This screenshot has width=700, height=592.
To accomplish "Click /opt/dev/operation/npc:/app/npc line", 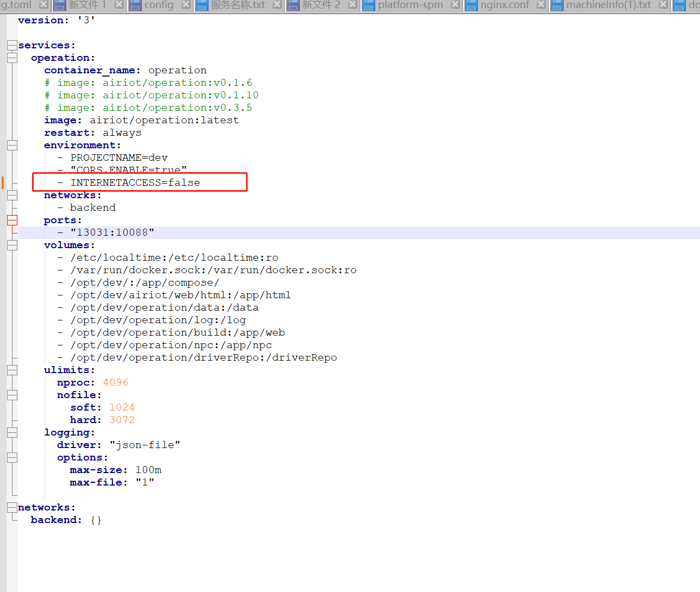I will pos(165,345).
